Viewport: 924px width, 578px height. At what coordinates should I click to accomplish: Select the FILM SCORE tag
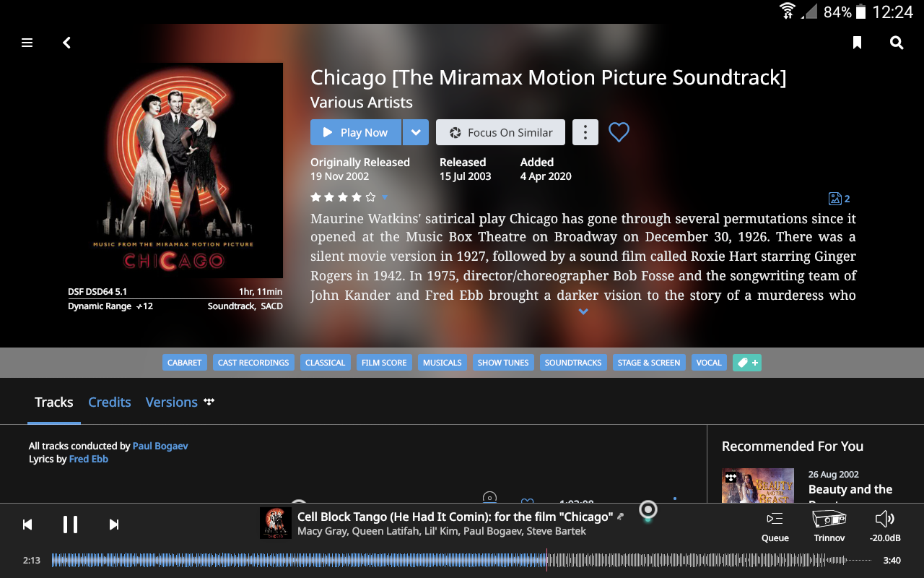click(x=384, y=363)
